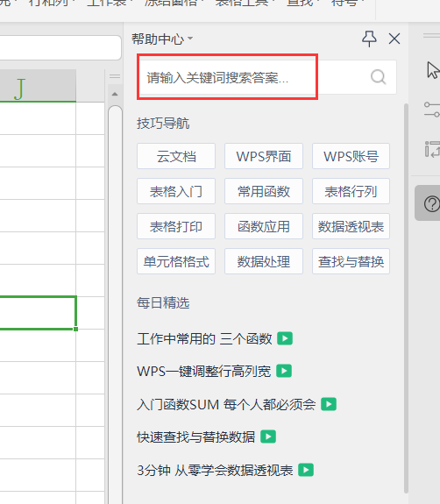Open article WPS一键调整行高列宽
The width and height of the screenshot is (440, 504).
coord(203,372)
